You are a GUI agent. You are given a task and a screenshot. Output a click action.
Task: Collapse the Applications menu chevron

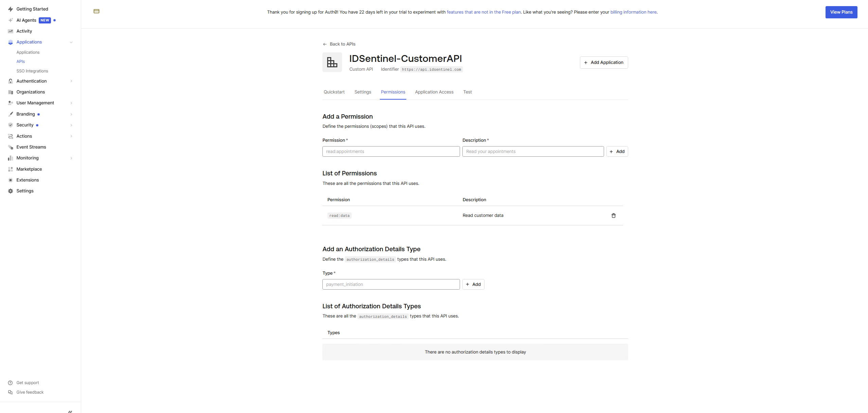coord(71,42)
